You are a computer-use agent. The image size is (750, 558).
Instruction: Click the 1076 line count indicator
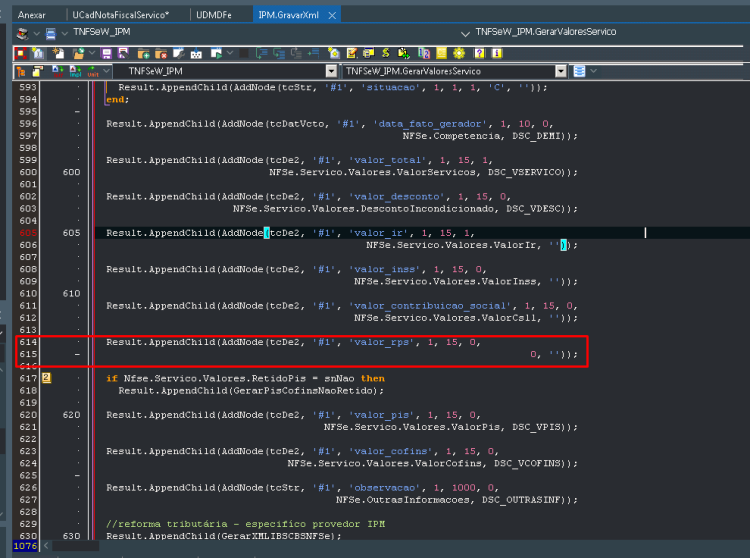(25, 546)
